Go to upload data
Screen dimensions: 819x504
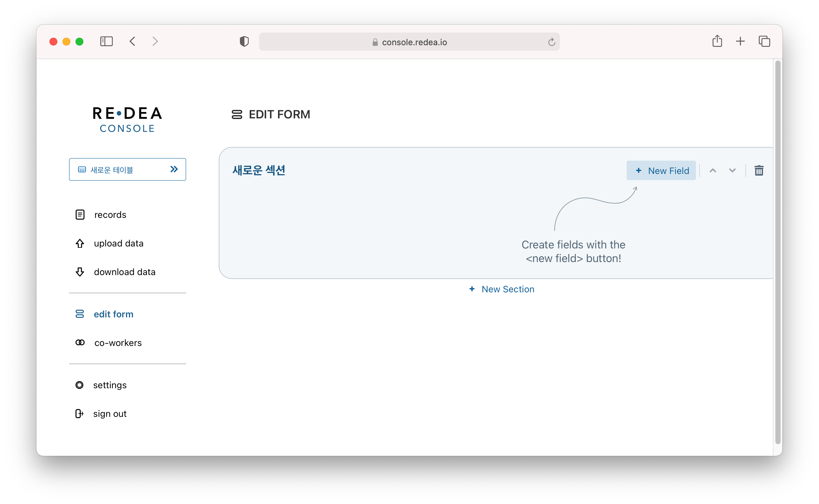pyautogui.click(x=118, y=243)
